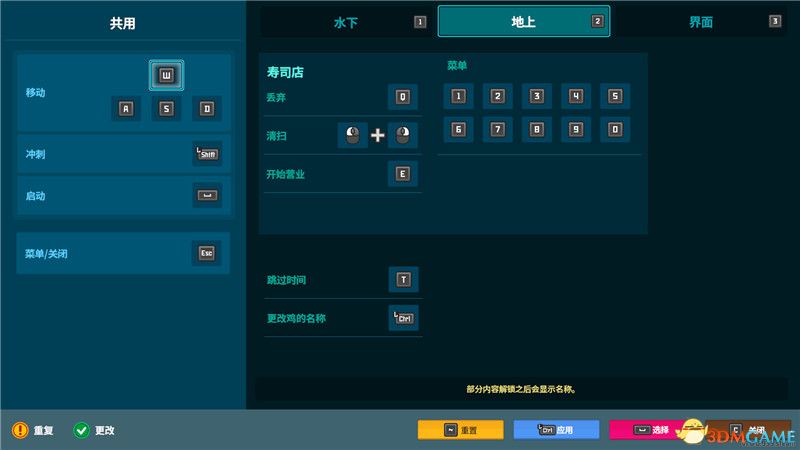Select the D key binding for move
Viewport: 800px width, 450px height.
coord(207,108)
